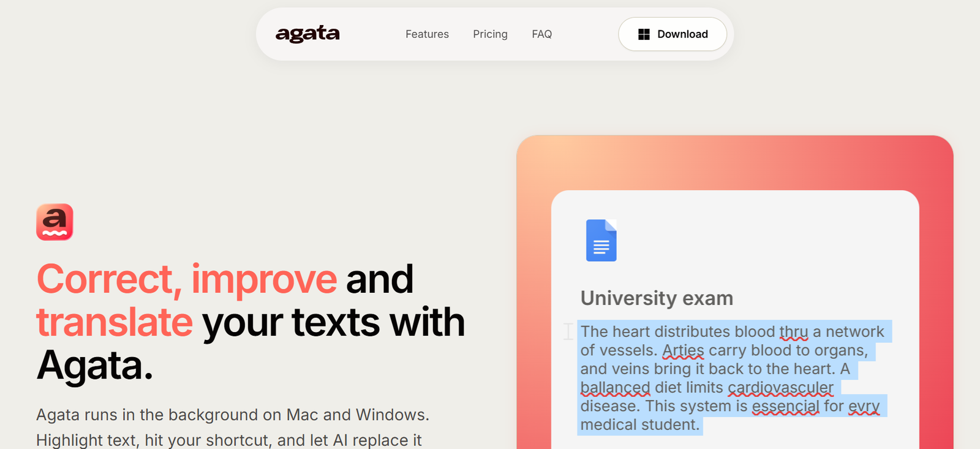Click the 'Correct, improve' headline text
Image resolution: width=980 pixels, height=449 pixels.
[187, 279]
